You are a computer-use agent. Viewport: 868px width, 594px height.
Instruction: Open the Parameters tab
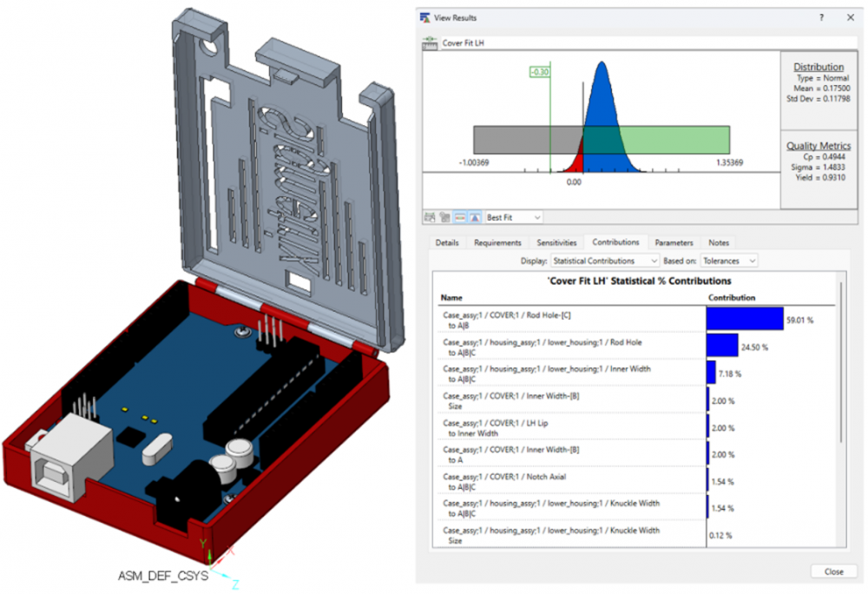(x=674, y=243)
